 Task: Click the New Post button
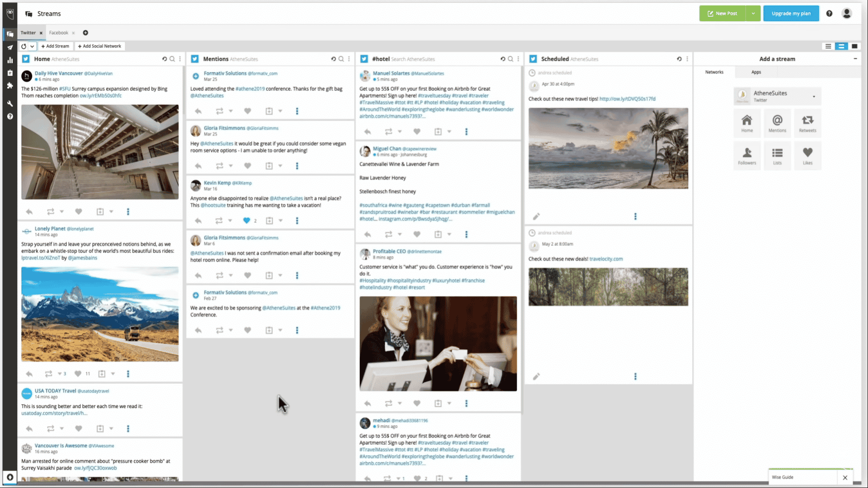723,14
